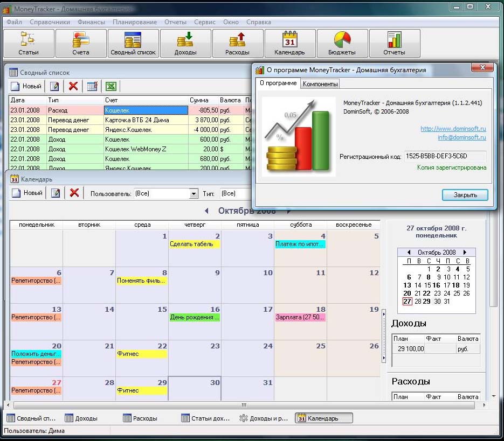The width and height of the screenshot is (504, 441).
Task: Open the Бюджеты pie chart icon
Action: tap(342, 44)
